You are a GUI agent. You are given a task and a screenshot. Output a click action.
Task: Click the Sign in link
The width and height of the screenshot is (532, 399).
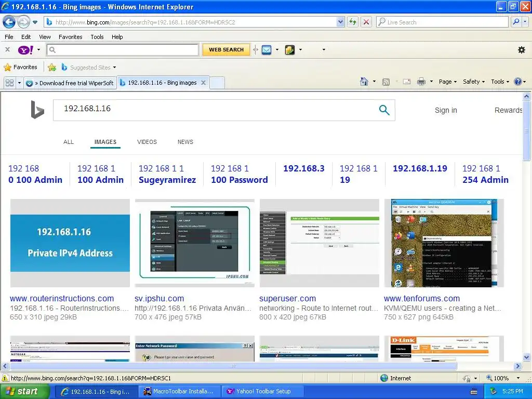[x=446, y=110]
